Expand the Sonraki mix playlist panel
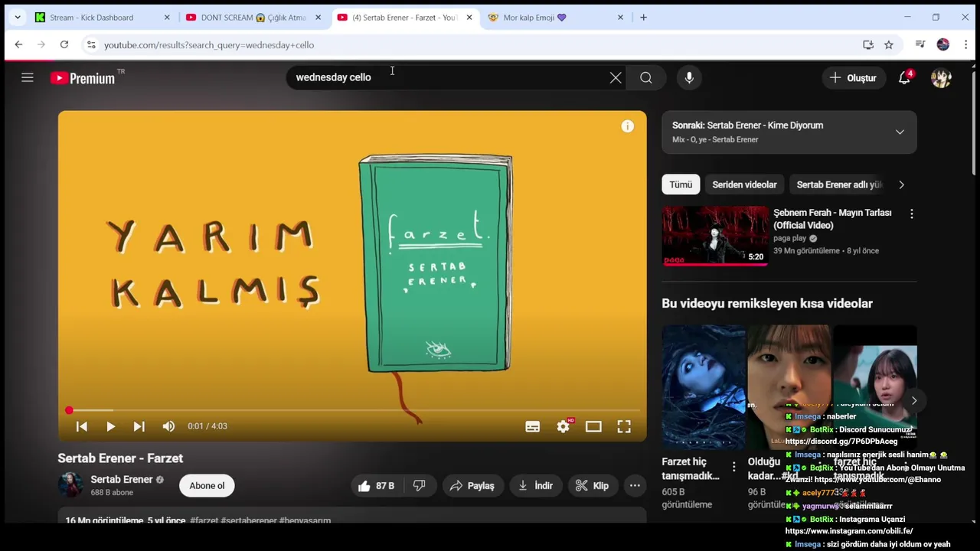Image resolution: width=980 pixels, height=551 pixels. click(x=900, y=132)
